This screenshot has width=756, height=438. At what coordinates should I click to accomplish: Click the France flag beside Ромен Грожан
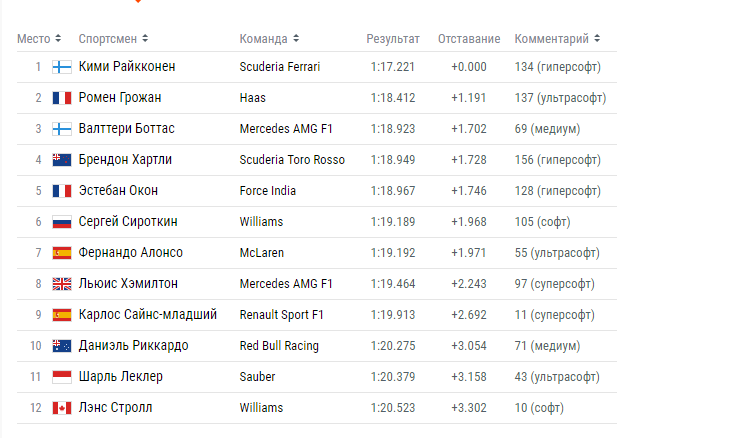pos(62,98)
